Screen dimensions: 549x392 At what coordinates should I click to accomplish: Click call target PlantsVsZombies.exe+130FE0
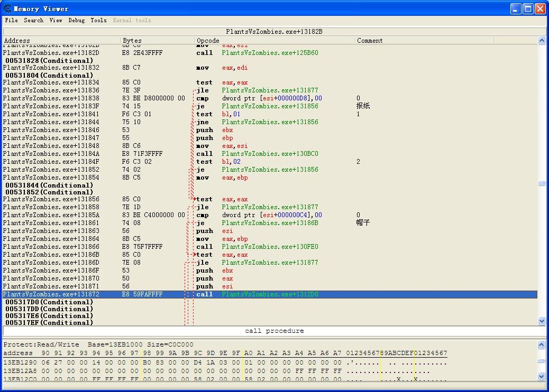click(x=270, y=247)
